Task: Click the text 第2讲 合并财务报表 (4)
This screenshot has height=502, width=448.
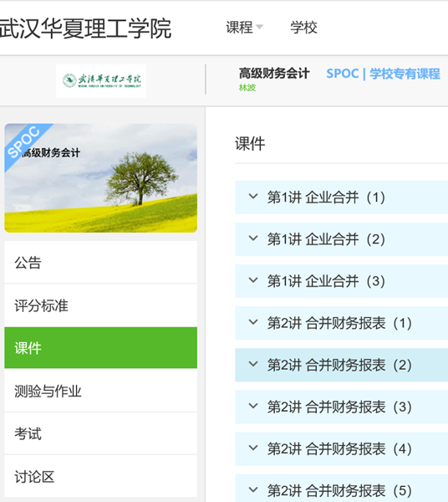Action: pyautogui.click(x=339, y=448)
